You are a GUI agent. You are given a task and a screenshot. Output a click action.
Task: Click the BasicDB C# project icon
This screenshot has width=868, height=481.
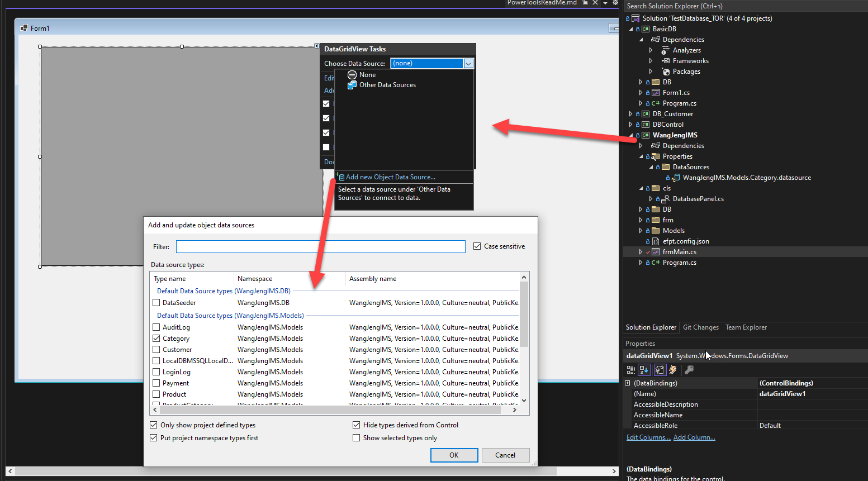click(646, 29)
